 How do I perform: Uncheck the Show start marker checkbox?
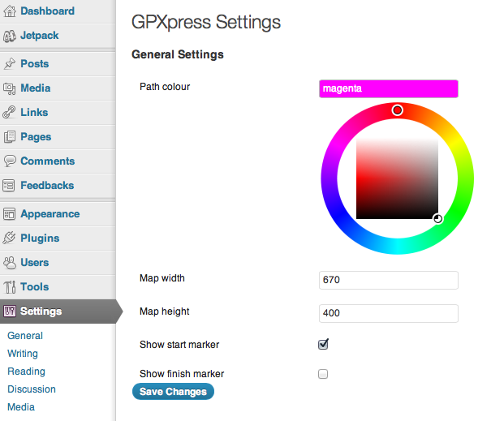(323, 345)
